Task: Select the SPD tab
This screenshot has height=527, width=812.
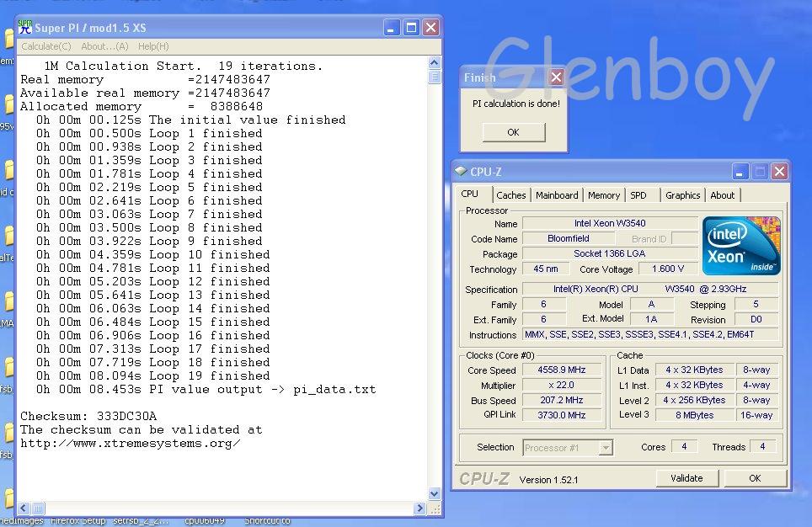Action: point(638,195)
